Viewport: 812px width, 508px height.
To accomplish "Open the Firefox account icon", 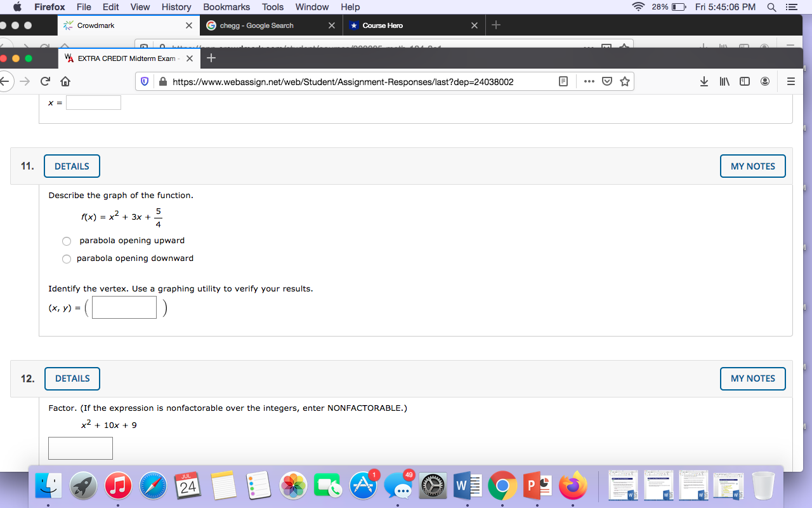I will pyautogui.click(x=765, y=82).
